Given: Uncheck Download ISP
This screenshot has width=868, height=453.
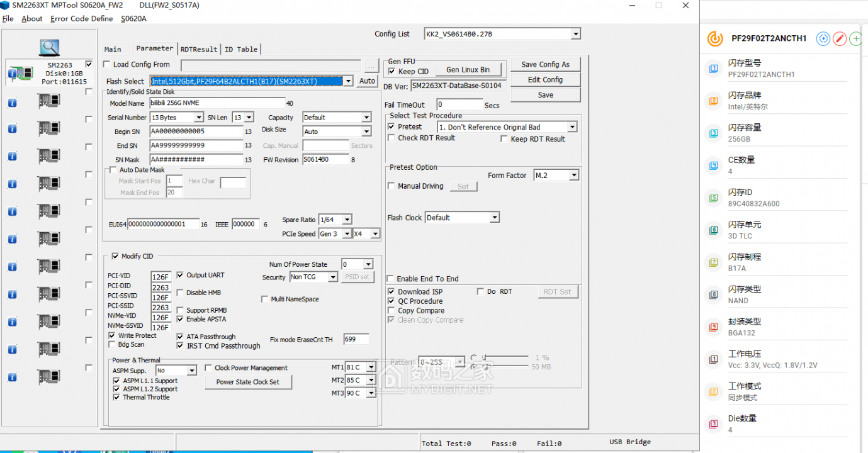Looking at the screenshot, I should click(392, 291).
